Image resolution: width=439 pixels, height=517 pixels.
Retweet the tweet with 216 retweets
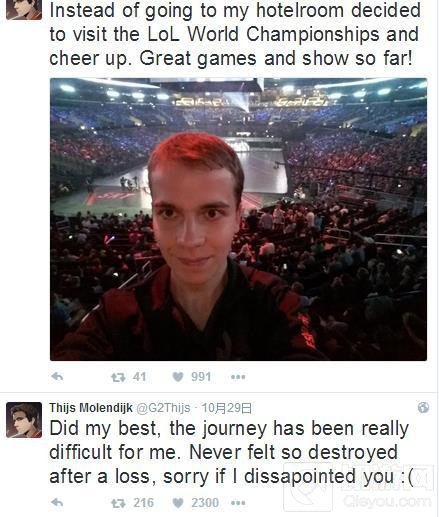pos(118,503)
